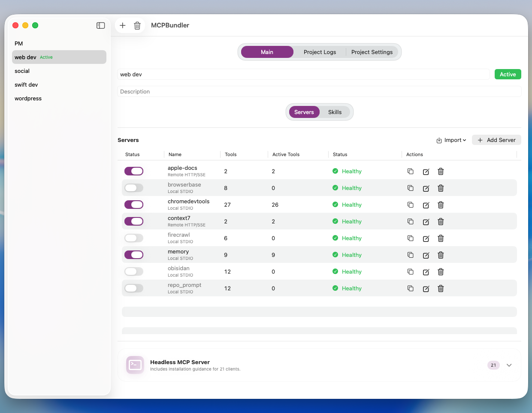Edit the browserbase server entry
532x413 pixels.
426,188
